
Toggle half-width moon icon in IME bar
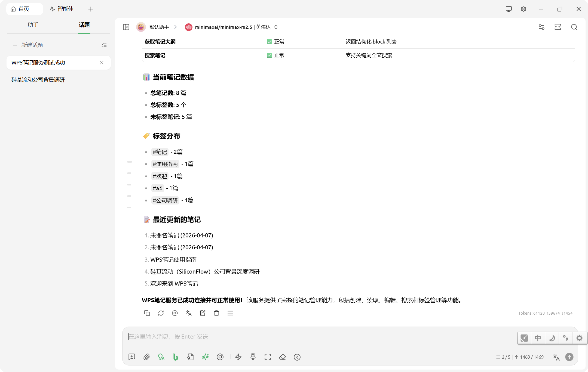tap(552, 338)
